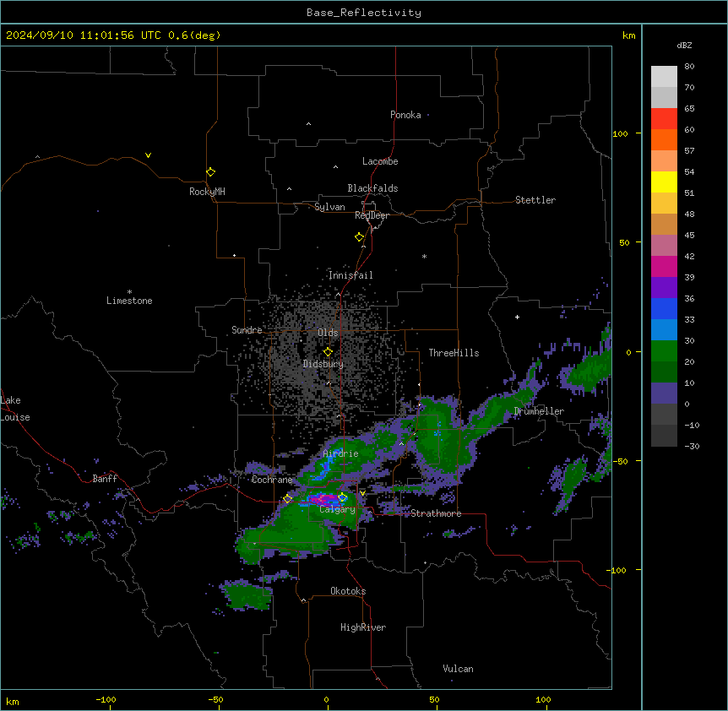This screenshot has height=711, width=728.
Task: Click the Lake Louise label
Action: 15,409
